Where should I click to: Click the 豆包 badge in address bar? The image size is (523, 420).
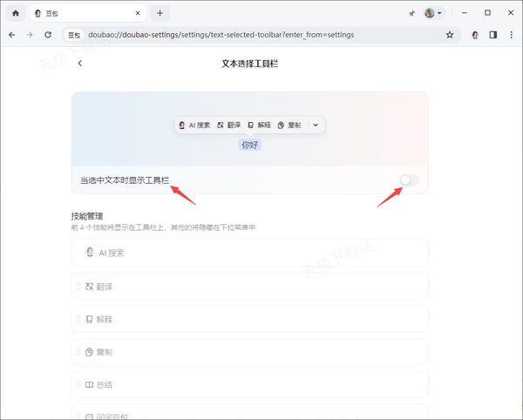coord(74,35)
